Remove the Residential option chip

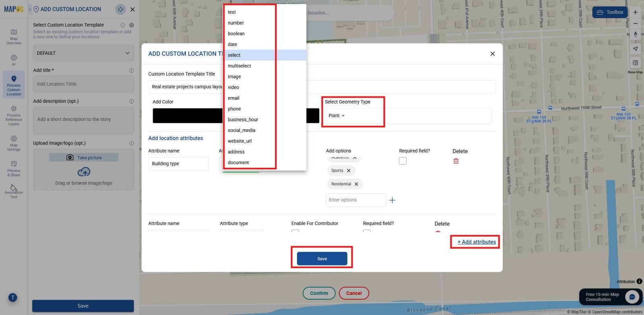(x=356, y=184)
